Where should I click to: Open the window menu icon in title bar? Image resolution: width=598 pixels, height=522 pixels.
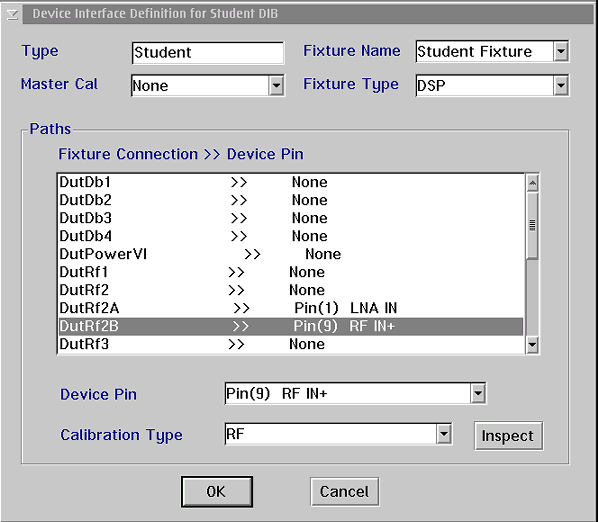[x=12, y=14]
